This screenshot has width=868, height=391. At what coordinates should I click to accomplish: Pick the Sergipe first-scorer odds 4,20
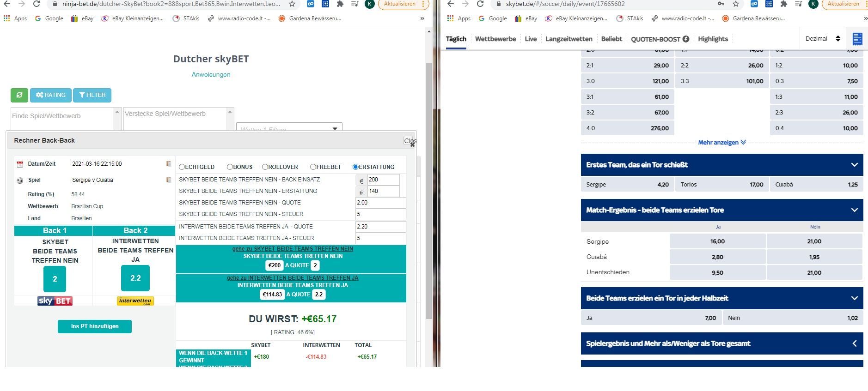point(627,185)
